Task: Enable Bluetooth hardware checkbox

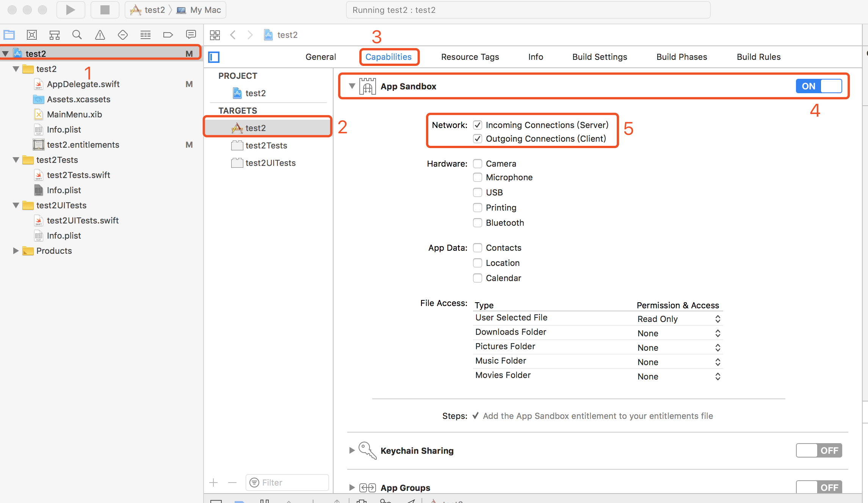Action: (478, 223)
